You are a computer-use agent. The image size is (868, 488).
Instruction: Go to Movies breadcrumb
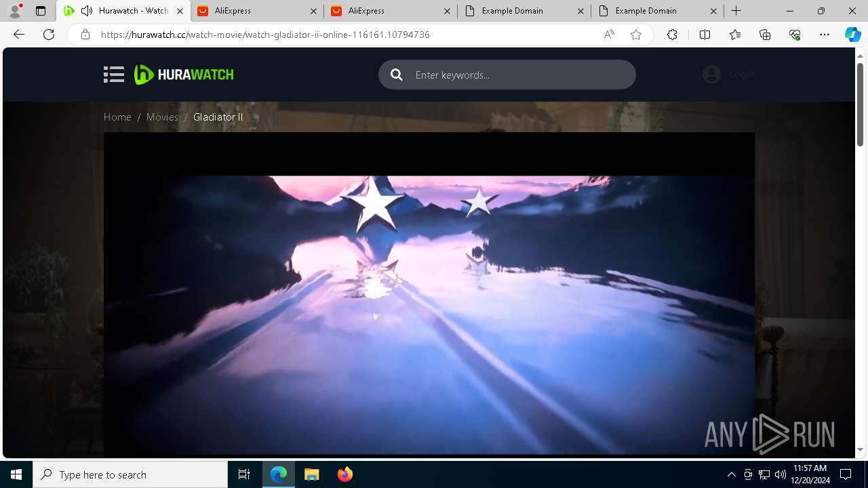pyautogui.click(x=162, y=117)
